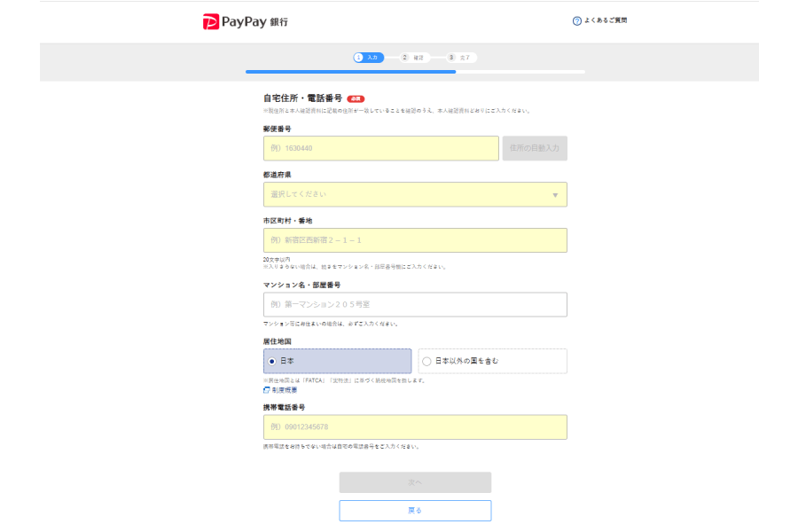Focus the マンション名・部屋番号 field
The width and height of the screenshot is (798, 532).
tap(415, 304)
